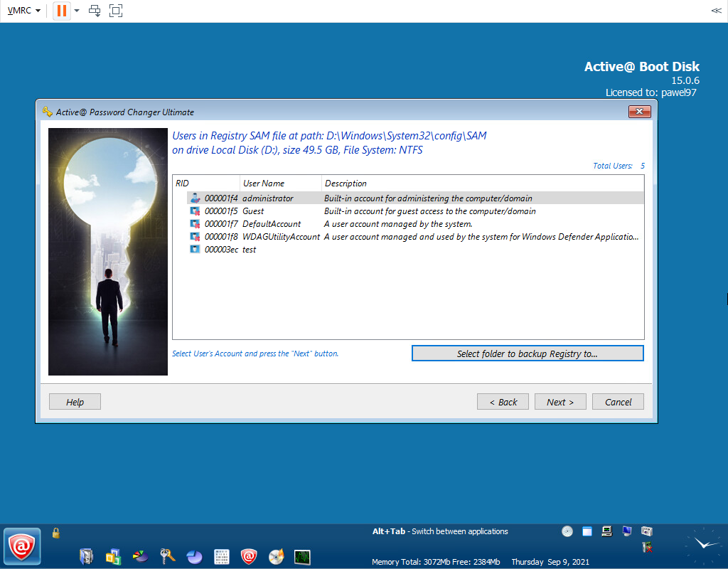728x569 pixels.
Task: Sort by the RID column header
Action: pyautogui.click(x=206, y=184)
